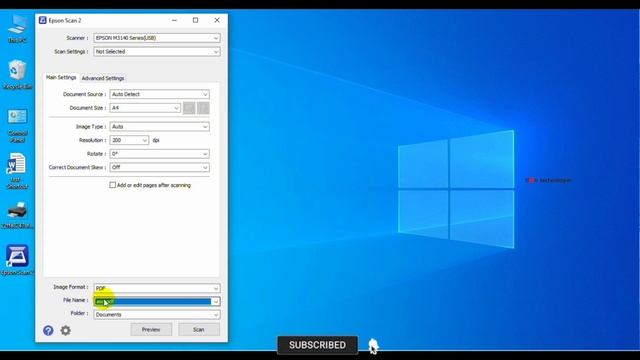
Task: Click the Preview button
Action: [x=151, y=329]
